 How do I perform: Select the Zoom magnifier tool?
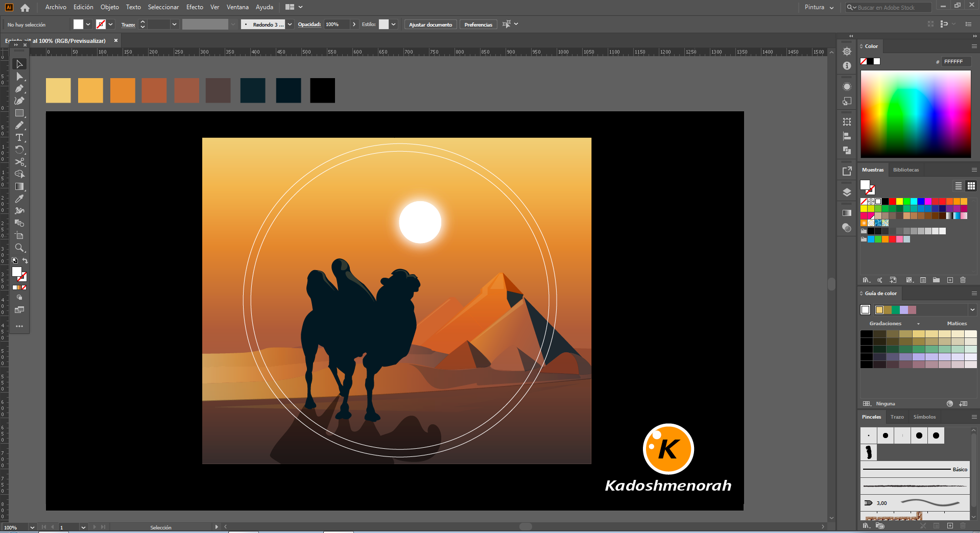click(x=19, y=248)
